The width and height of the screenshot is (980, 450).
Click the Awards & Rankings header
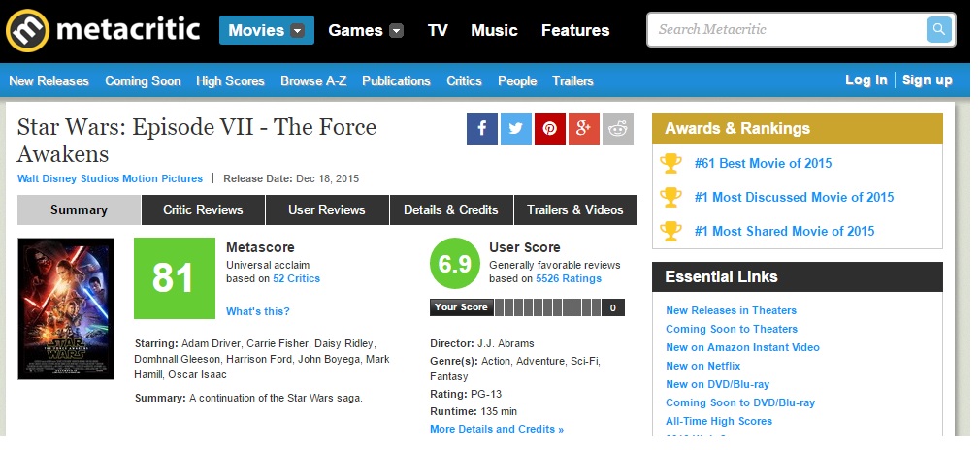pyautogui.click(x=798, y=129)
